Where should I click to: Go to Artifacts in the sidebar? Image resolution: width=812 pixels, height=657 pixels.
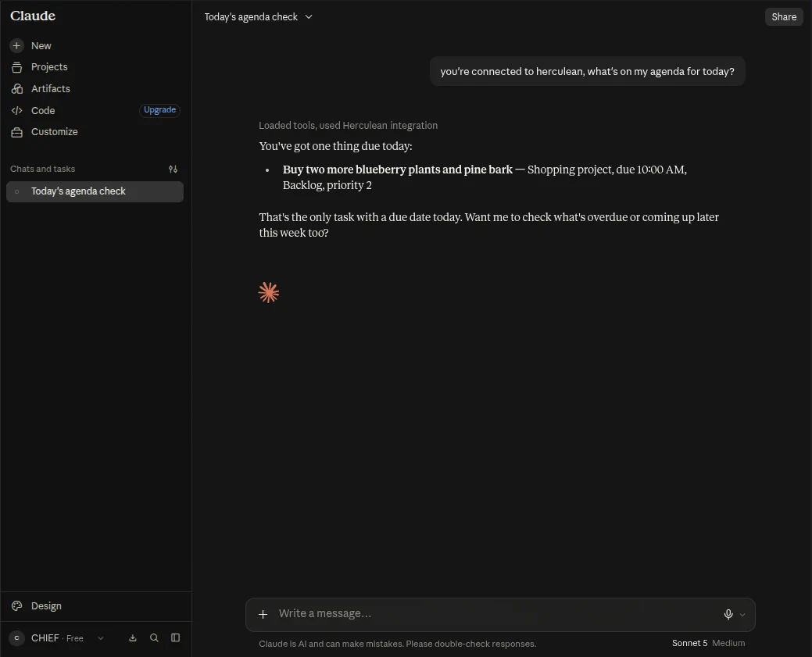(50, 88)
